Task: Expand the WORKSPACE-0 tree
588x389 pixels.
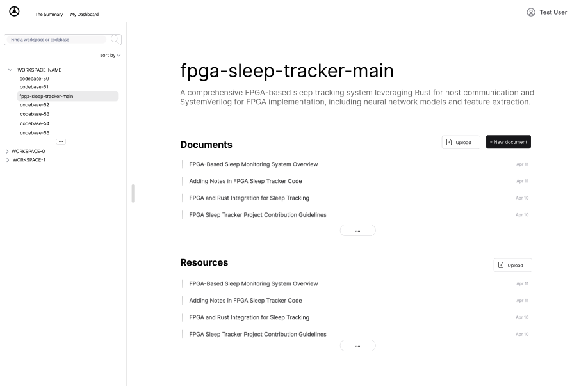Action: click(x=7, y=151)
